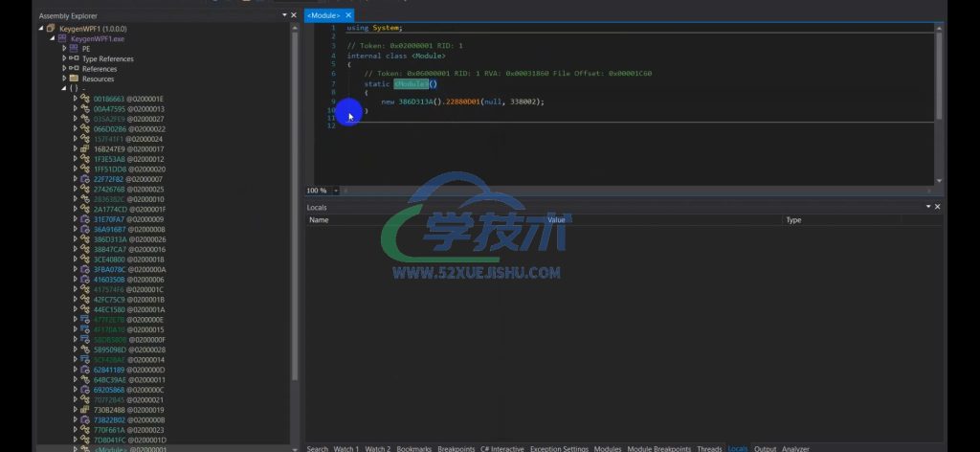Switch to the Bookmarks tab
The image size is (980, 452).
[413, 448]
